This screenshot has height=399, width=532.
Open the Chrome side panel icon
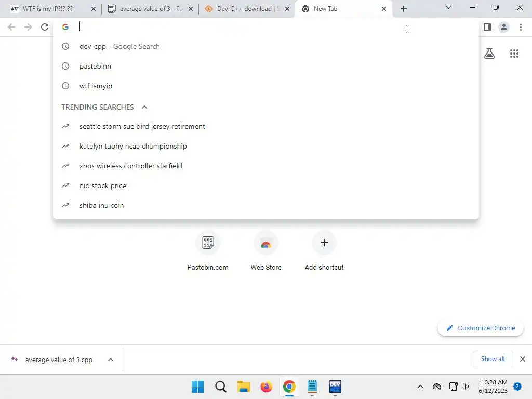[x=487, y=27]
